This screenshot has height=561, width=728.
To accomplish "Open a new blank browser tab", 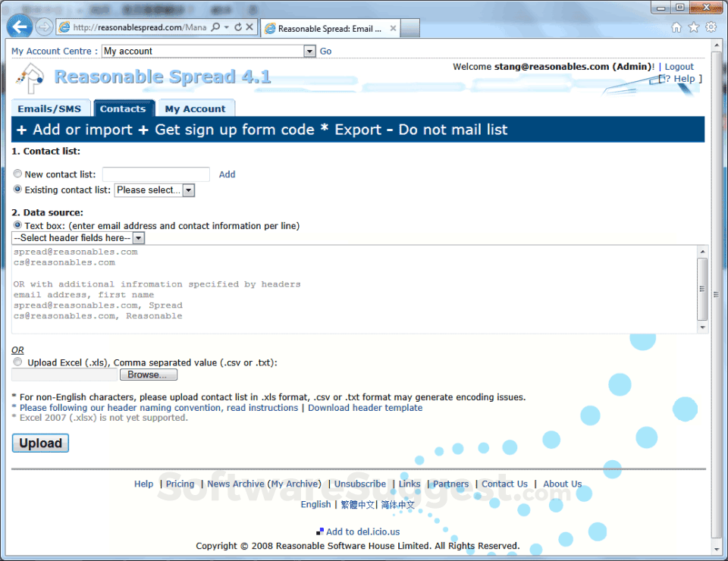I will point(410,28).
